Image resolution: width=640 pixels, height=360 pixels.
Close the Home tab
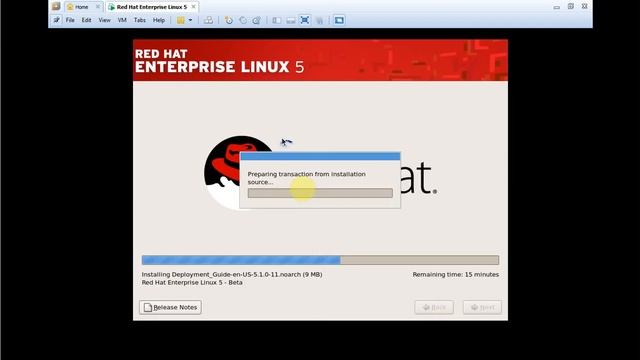tap(98, 7)
